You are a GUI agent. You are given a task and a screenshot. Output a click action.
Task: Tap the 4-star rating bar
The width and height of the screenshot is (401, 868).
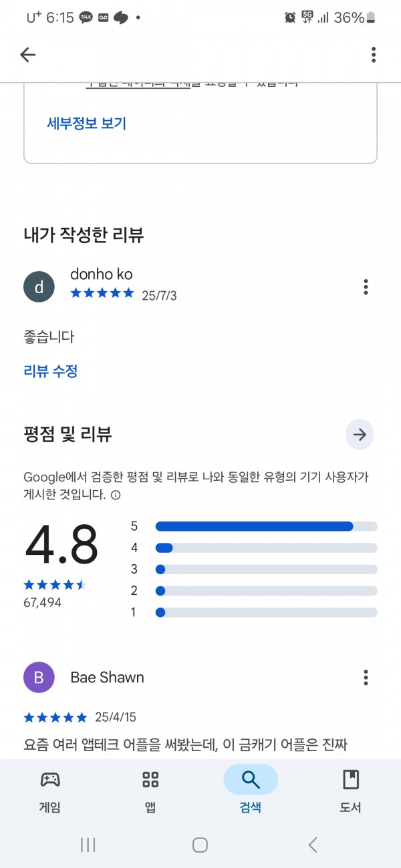[266, 548]
